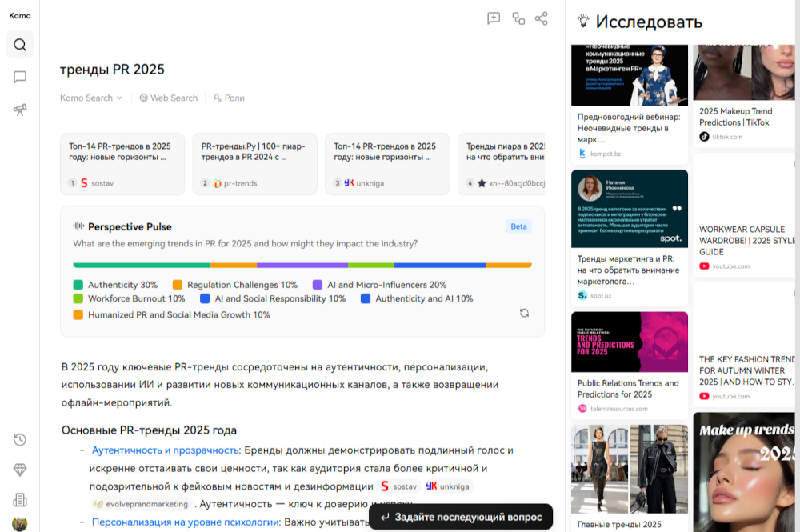Click the purple segment of the pulse bar
The width and height of the screenshot is (800, 532).
[302, 266]
